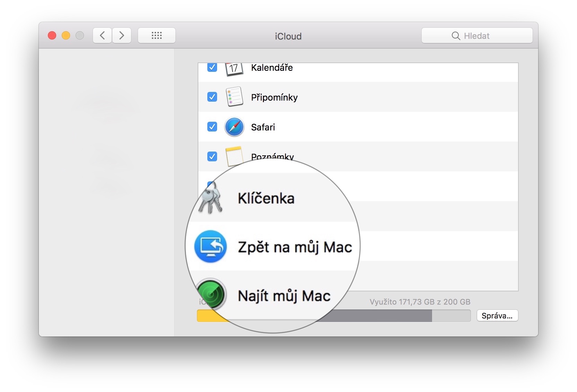Select the Najít můj Mac label
The image size is (577, 392).
pos(284,296)
